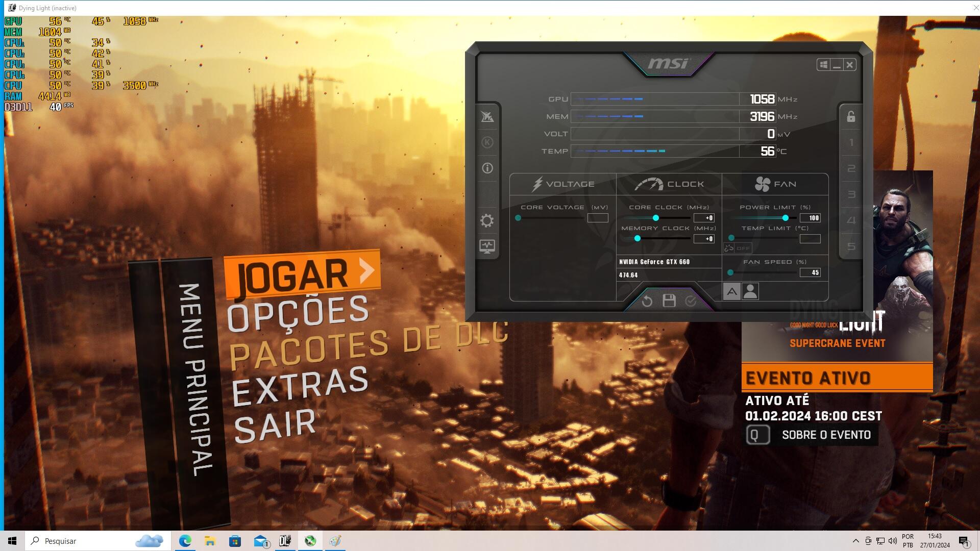Click the Fan Speed value field
980x551 pixels.
tap(810, 272)
